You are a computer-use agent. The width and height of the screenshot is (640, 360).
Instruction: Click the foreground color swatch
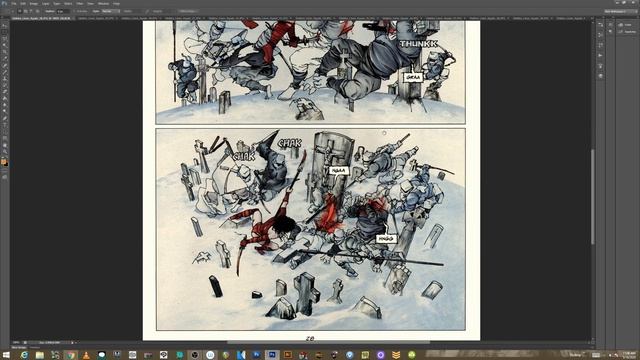[x=4, y=162]
